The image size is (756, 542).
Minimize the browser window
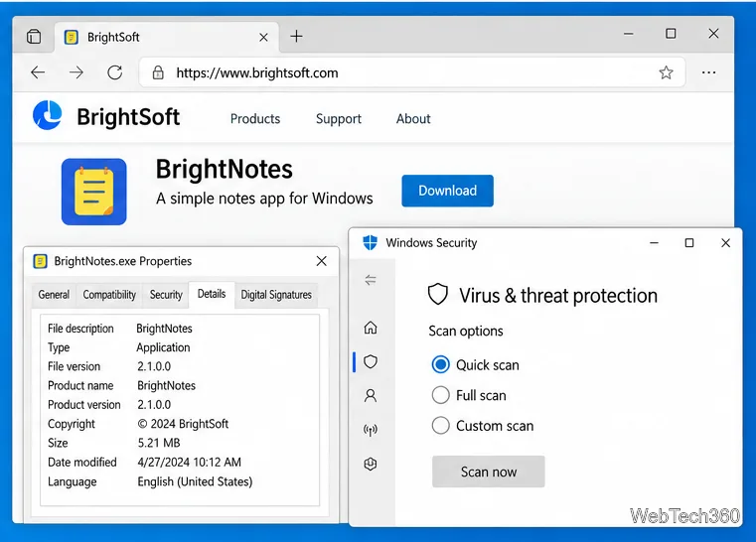[628, 34]
